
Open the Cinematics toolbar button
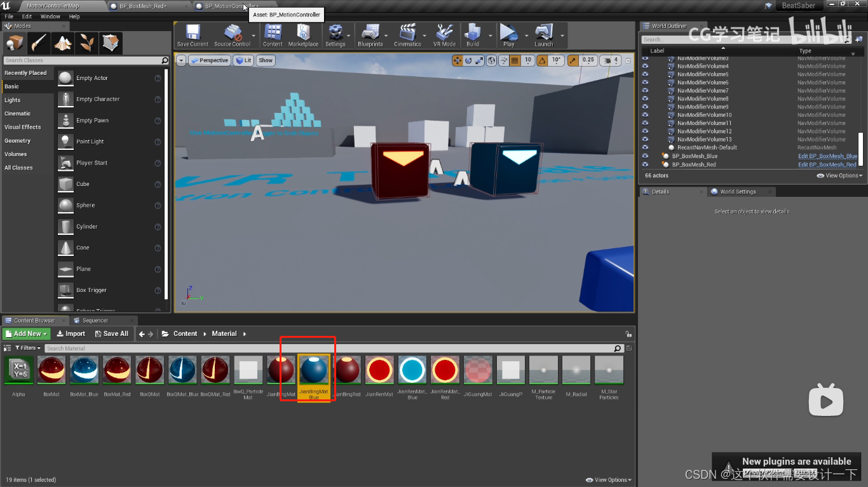click(407, 36)
